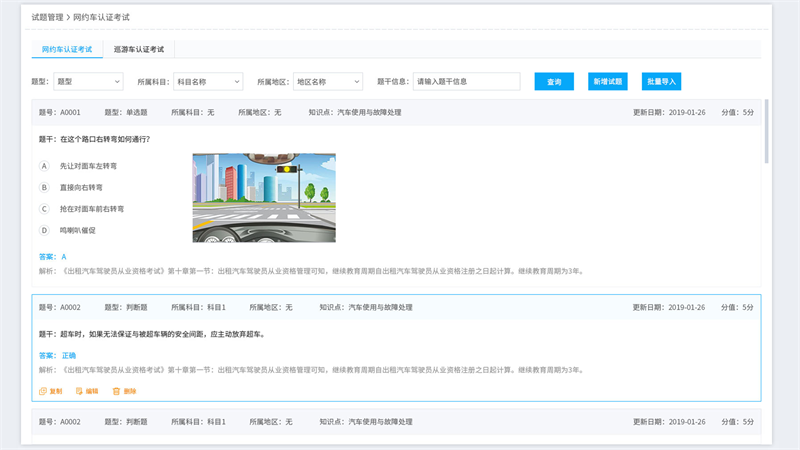Viewport: 800px width, 450px height.
Task: Click the 新增试题 add question button
Action: tap(607, 81)
